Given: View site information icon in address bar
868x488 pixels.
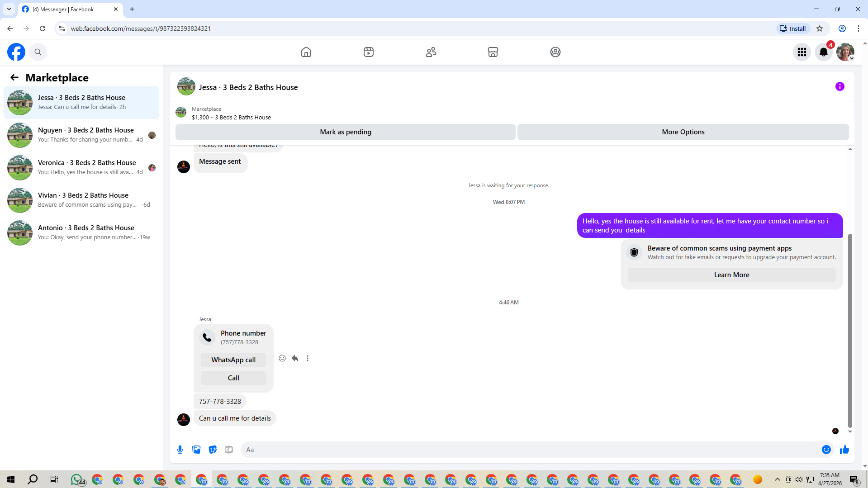Looking at the screenshot, I should click(x=62, y=28).
